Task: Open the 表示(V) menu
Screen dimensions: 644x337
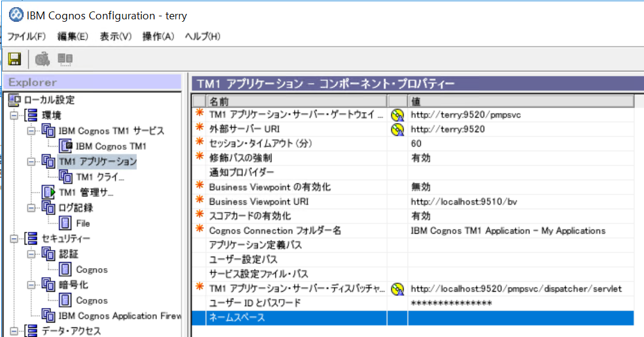Action: (116, 36)
